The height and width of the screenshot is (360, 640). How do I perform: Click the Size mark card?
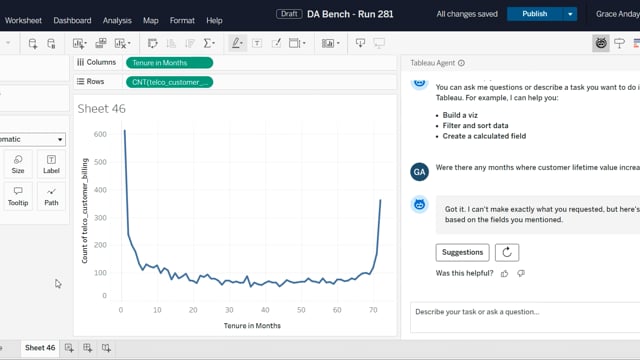click(18, 164)
